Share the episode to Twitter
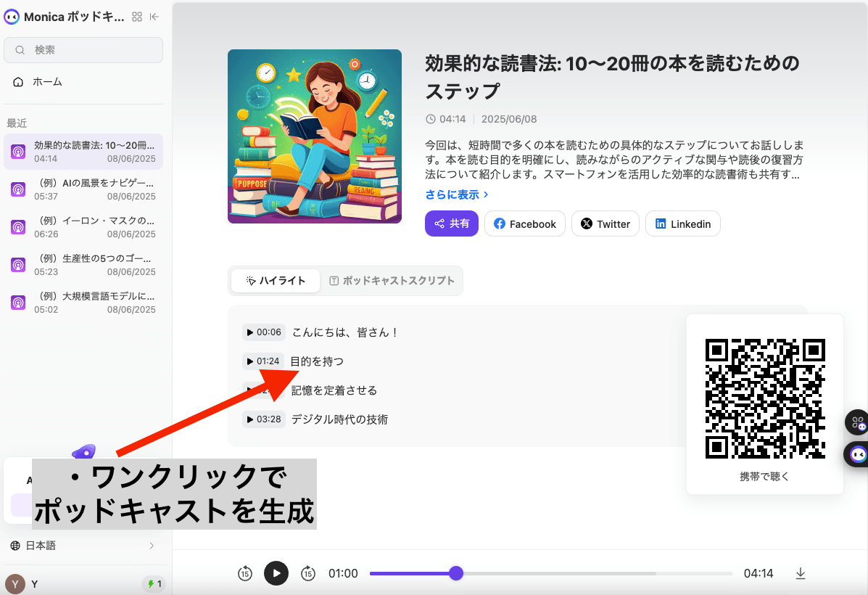 [605, 223]
